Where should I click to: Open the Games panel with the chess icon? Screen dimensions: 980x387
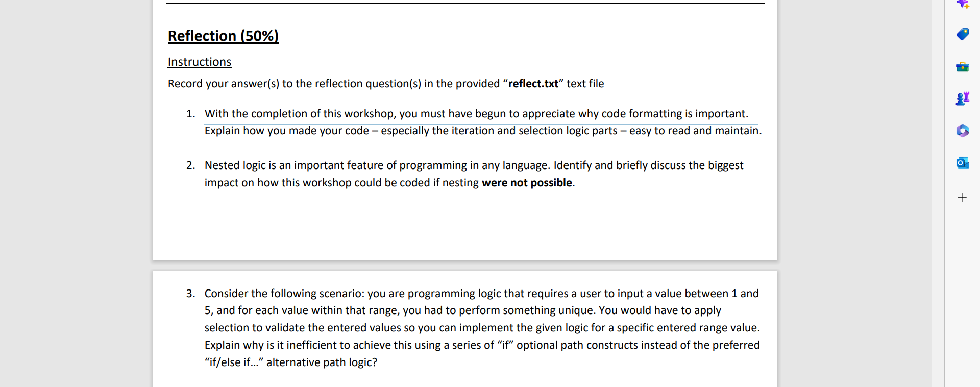tap(963, 99)
